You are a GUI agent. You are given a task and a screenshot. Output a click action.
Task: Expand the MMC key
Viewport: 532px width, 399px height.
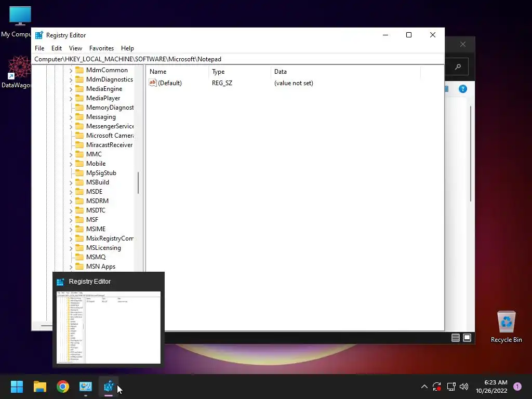(x=71, y=155)
